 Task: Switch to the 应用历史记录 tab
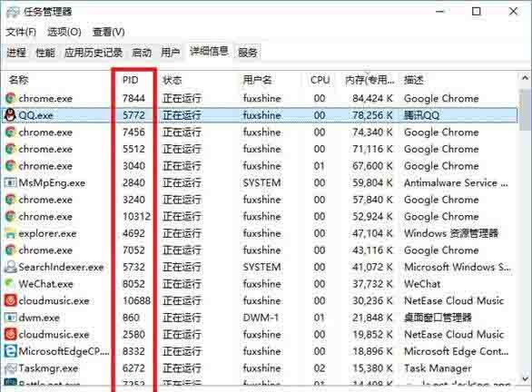click(x=94, y=53)
